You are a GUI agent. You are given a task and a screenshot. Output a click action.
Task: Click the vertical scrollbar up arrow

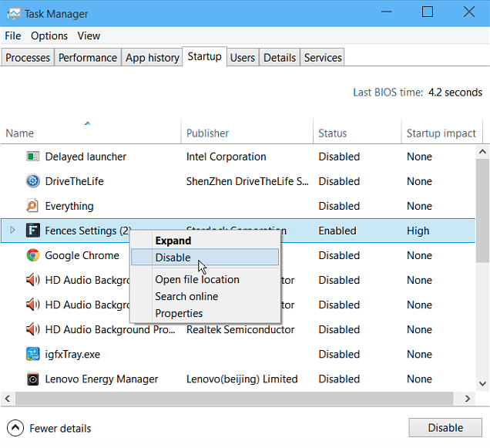click(x=482, y=152)
